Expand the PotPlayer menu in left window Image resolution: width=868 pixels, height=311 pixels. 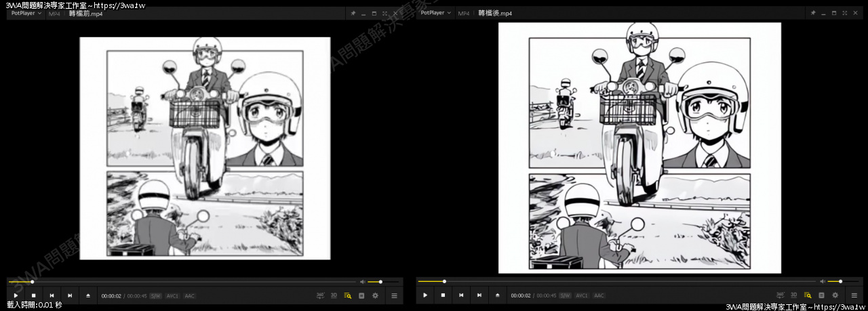(26, 13)
